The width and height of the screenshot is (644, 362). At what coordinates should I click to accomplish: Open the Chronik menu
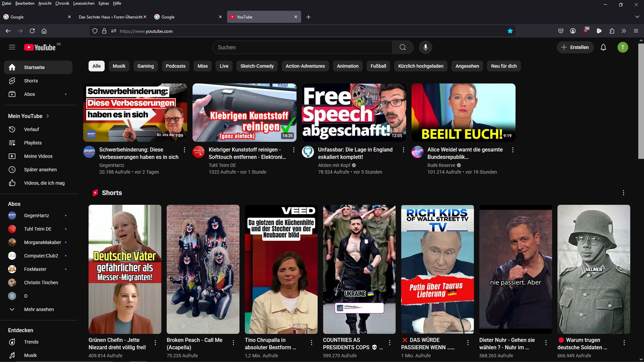62,3
